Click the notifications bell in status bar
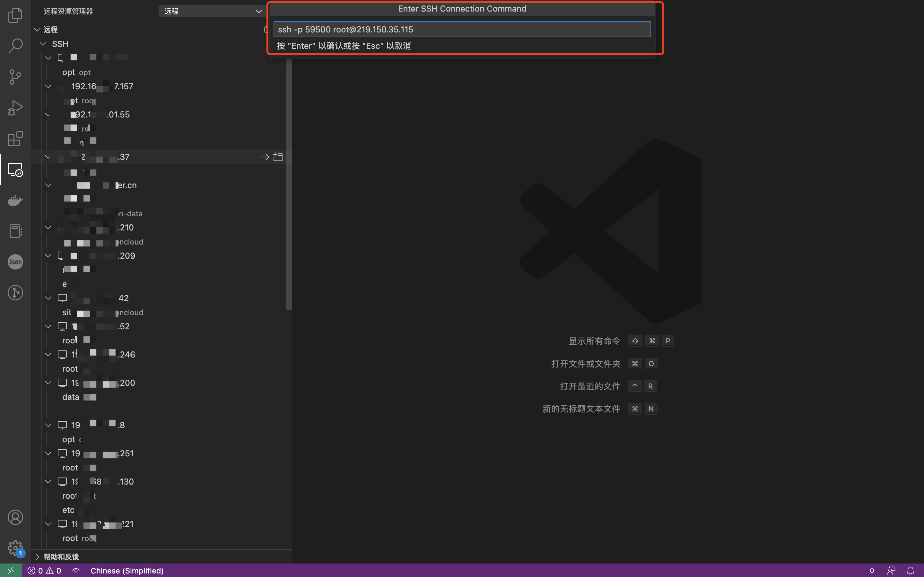Screen dimensions: 924x577 pos(910,571)
